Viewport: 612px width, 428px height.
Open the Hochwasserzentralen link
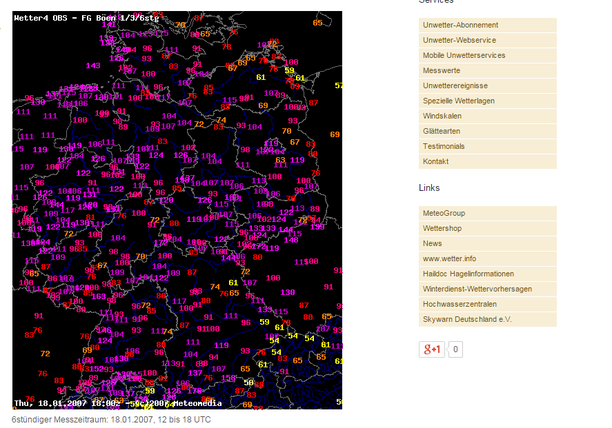pyautogui.click(x=460, y=304)
